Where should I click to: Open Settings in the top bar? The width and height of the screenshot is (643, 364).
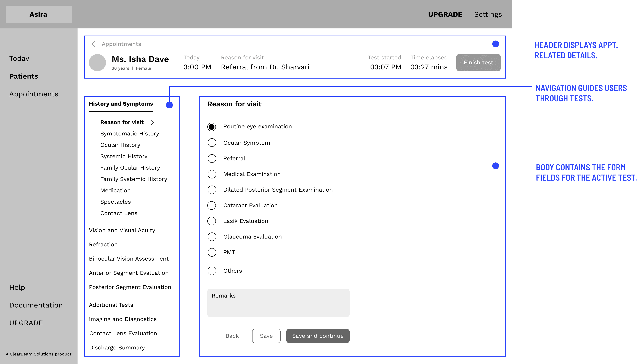pos(488,15)
